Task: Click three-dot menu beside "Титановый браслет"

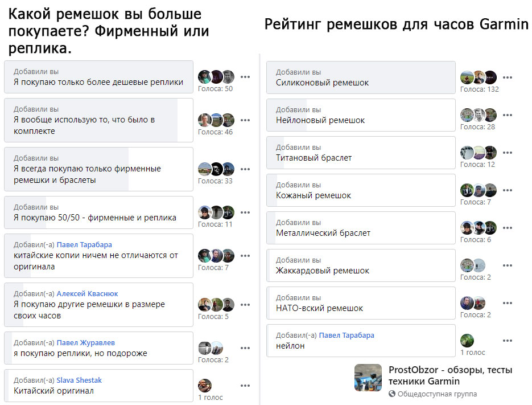Action: [508, 153]
